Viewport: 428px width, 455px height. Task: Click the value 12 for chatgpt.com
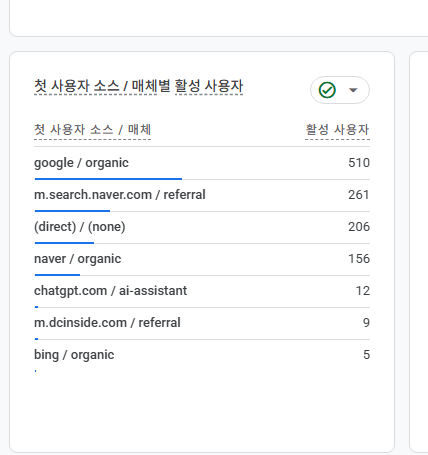click(x=363, y=291)
